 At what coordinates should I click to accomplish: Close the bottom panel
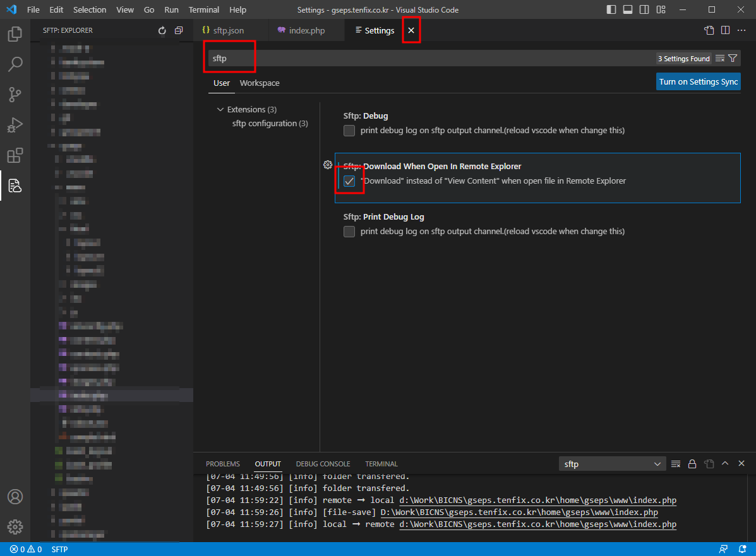[741, 463]
